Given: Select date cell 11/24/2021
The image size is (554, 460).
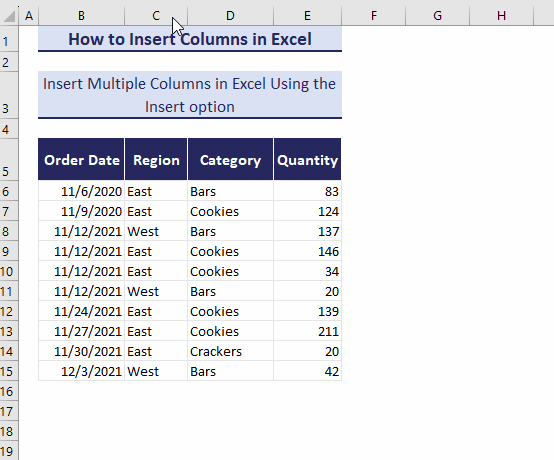Looking at the screenshot, I should tap(81, 311).
